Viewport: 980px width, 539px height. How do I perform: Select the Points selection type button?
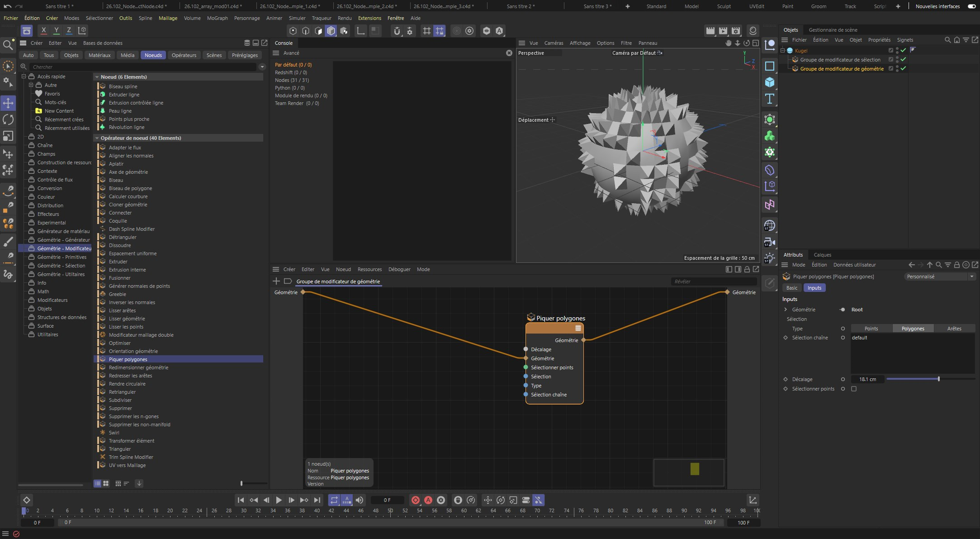871,329
